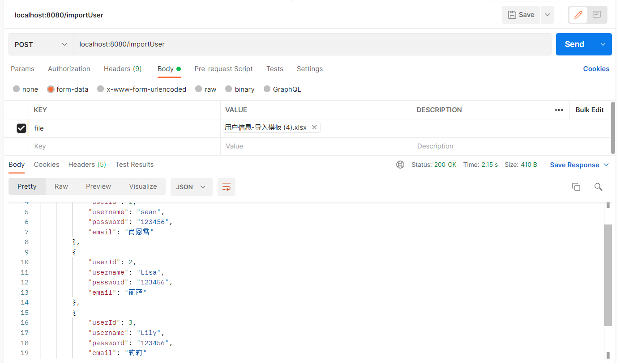
Task: Switch to the Tests tab
Action: pos(275,69)
